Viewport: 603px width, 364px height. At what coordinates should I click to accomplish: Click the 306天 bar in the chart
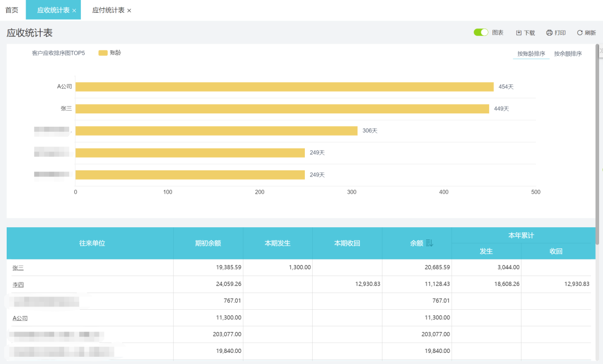tap(216, 131)
